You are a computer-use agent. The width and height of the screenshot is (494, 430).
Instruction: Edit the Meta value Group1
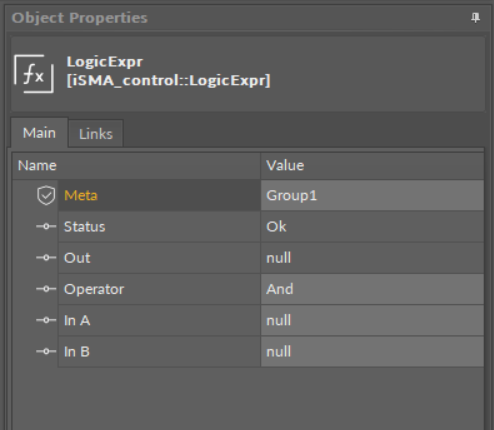pyautogui.click(x=372, y=195)
